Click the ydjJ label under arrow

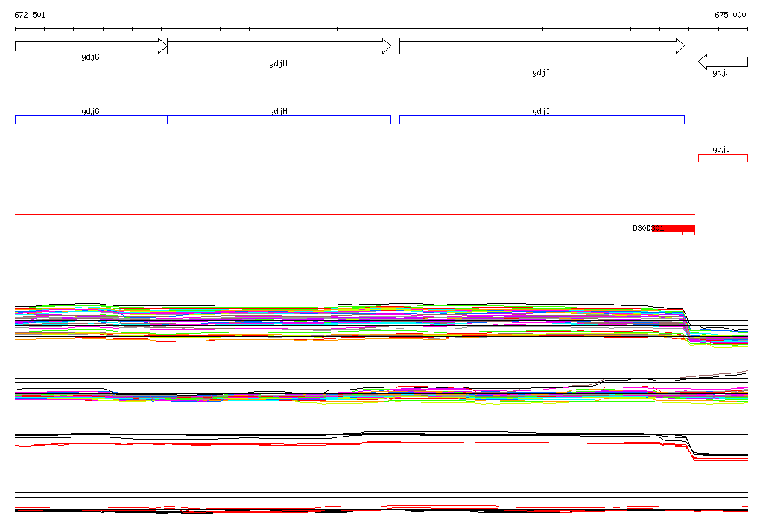721,72
